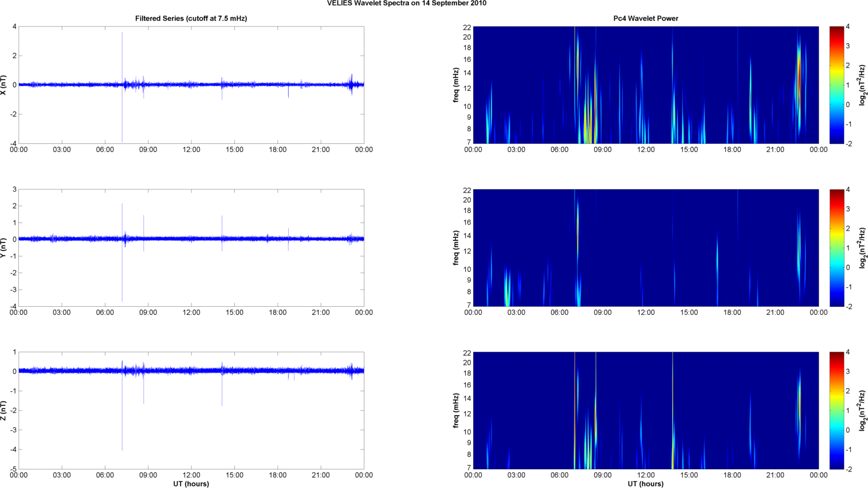The width and height of the screenshot is (868, 488).
Task: Click the middle spectrogram's colorbar
Action: tap(836, 248)
